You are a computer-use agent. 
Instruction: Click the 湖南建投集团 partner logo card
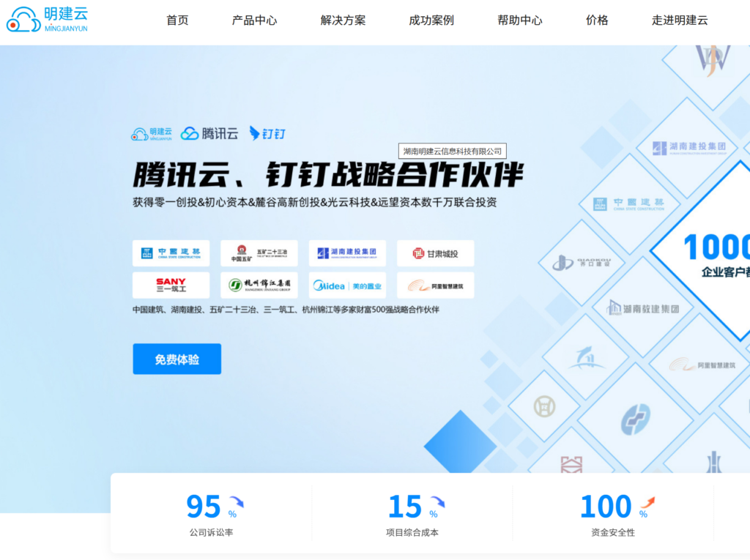pyautogui.click(x=347, y=253)
